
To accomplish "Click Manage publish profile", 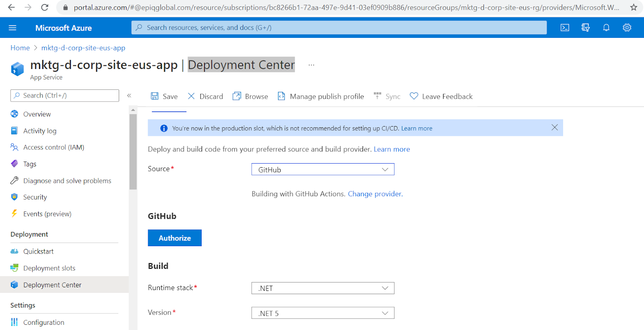I will (321, 96).
